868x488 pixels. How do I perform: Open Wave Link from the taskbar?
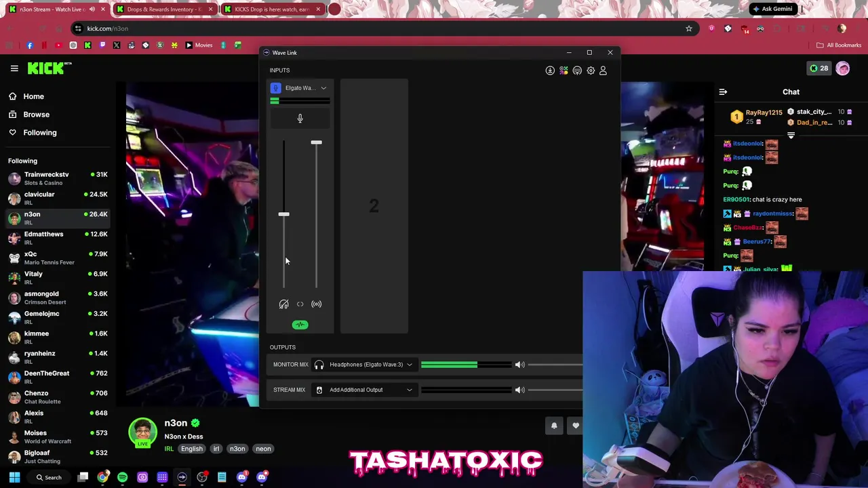182,477
